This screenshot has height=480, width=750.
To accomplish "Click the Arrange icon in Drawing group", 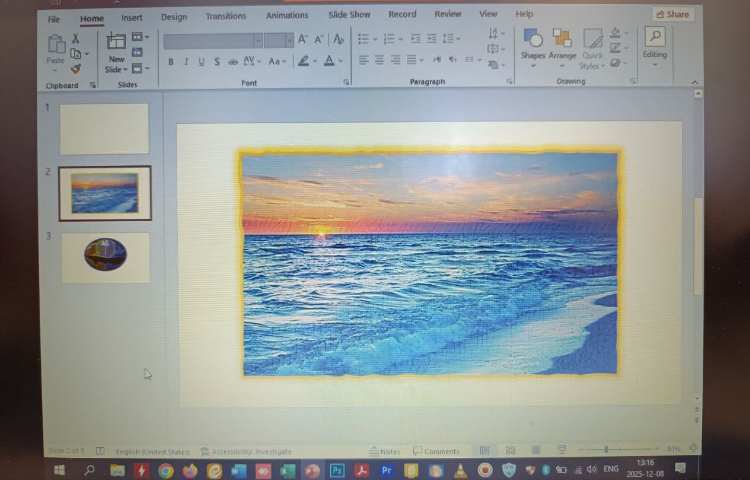I will pos(562,40).
